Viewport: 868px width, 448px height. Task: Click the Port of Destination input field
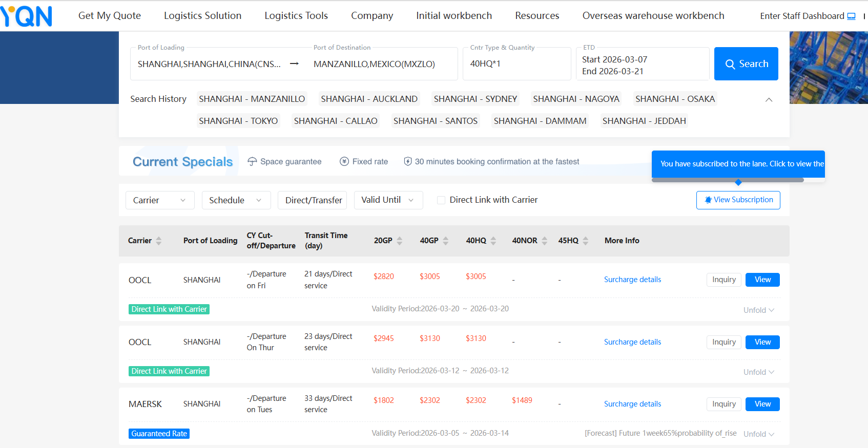coord(382,64)
